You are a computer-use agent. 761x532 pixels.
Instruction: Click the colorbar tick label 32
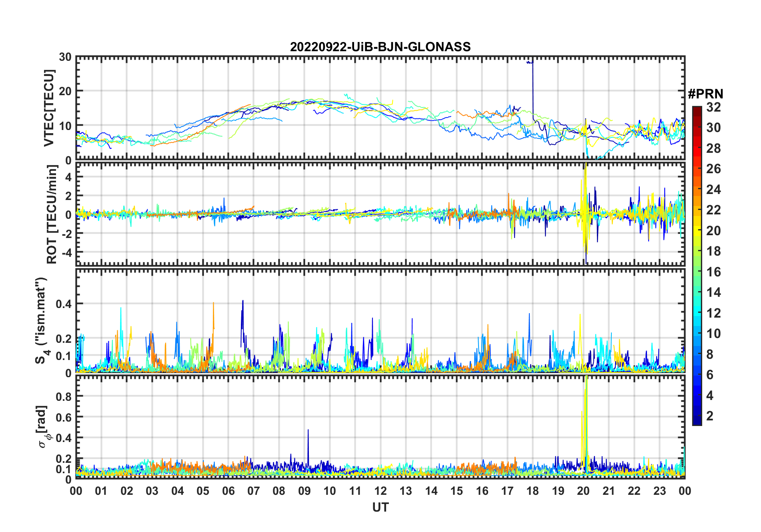click(713, 107)
